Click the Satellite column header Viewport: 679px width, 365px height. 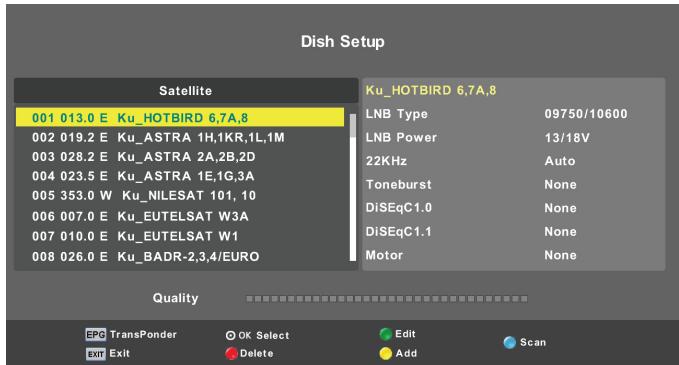[x=186, y=90]
